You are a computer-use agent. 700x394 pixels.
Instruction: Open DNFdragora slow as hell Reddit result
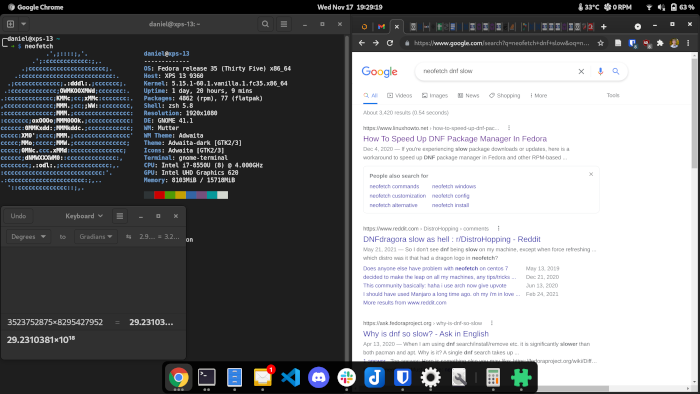pyautogui.click(x=452, y=239)
